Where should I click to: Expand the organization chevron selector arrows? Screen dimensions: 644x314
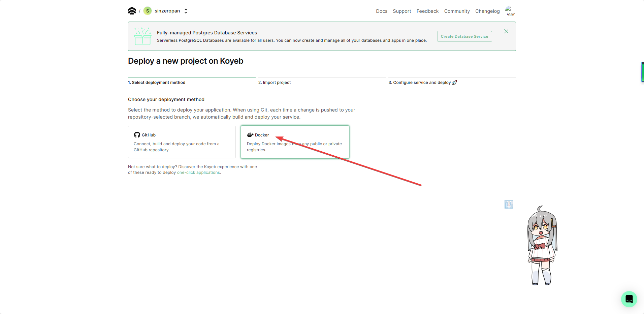coord(186,11)
